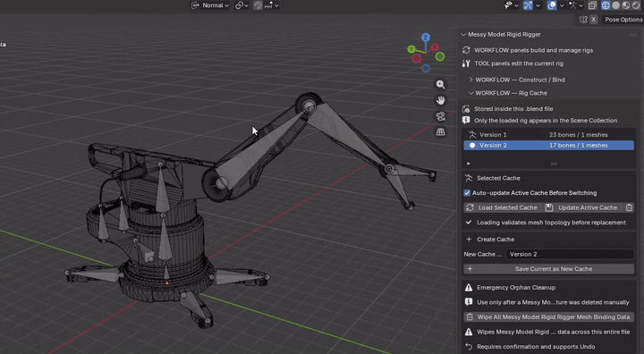Click the negative X red gizmo circle
The height and width of the screenshot is (354, 644).
pos(417,58)
